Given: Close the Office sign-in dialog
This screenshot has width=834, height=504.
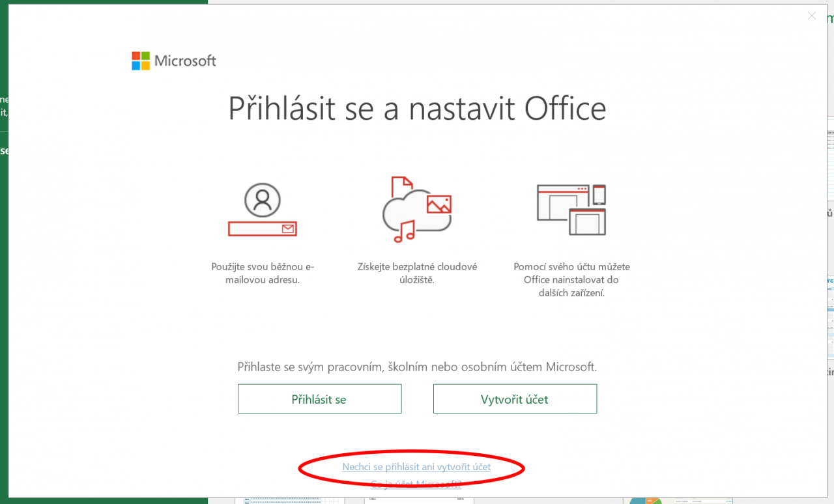Looking at the screenshot, I should point(811,16).
